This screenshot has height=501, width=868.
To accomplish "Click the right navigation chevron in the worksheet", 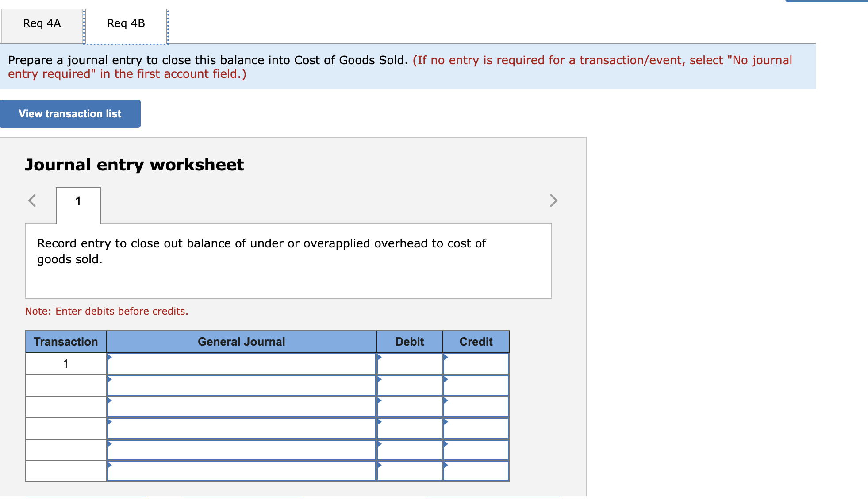I will [x=553, y=200].
